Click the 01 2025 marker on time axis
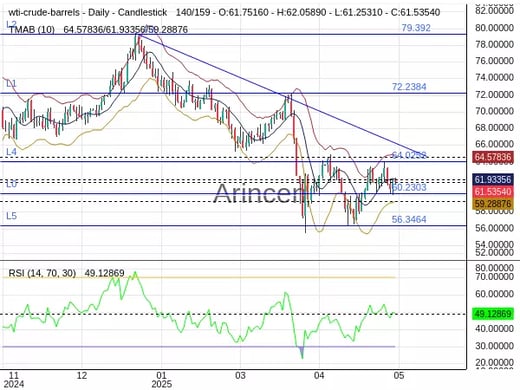 (x=161, y=380)
